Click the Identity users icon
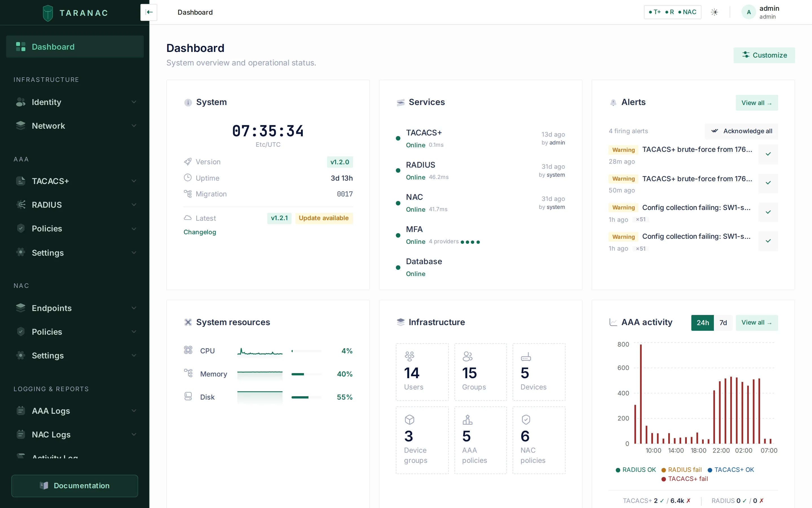The width and height of the screenshot is (812, 508). pos(21,102)
